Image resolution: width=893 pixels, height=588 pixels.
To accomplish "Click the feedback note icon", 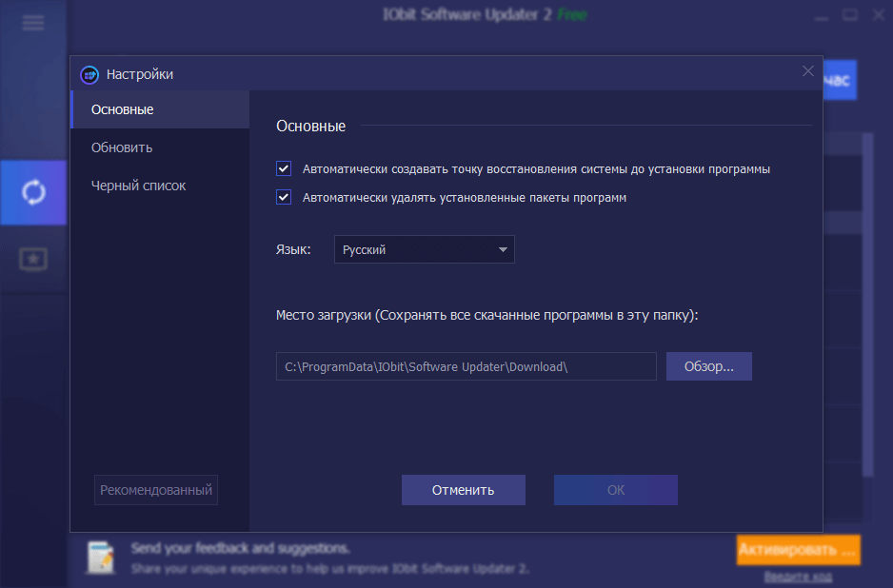I will pyautogui.click(x=100, y=558).
